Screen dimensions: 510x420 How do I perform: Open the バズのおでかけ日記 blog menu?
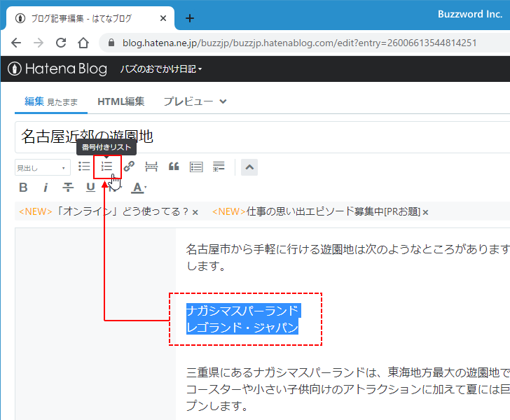click(x=161, y=69)
